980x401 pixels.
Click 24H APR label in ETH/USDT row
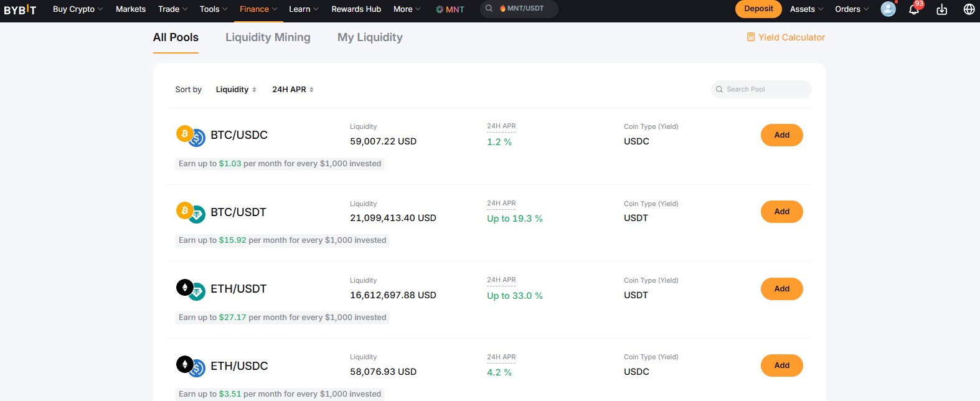501,280
